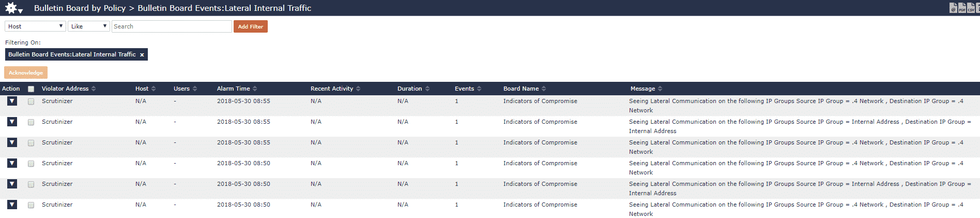980x218 pixels.
Task: Open the Host filter field dropdown
Action: [35, 26]
